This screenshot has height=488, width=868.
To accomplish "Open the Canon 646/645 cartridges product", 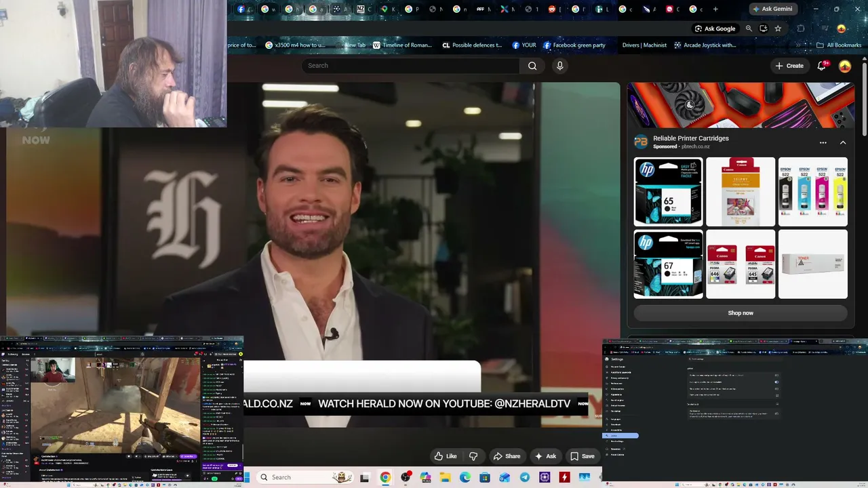I will 741,264.
